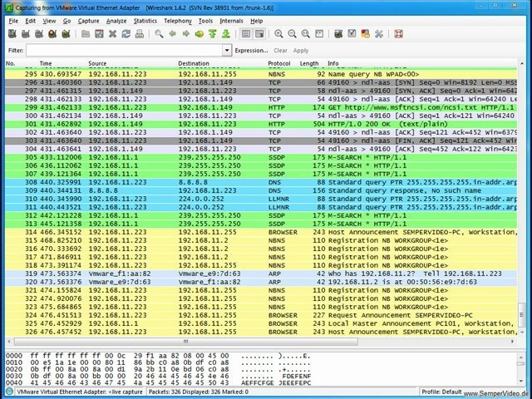
Task: Open the Telephony menu
Action: pos(177,20)
